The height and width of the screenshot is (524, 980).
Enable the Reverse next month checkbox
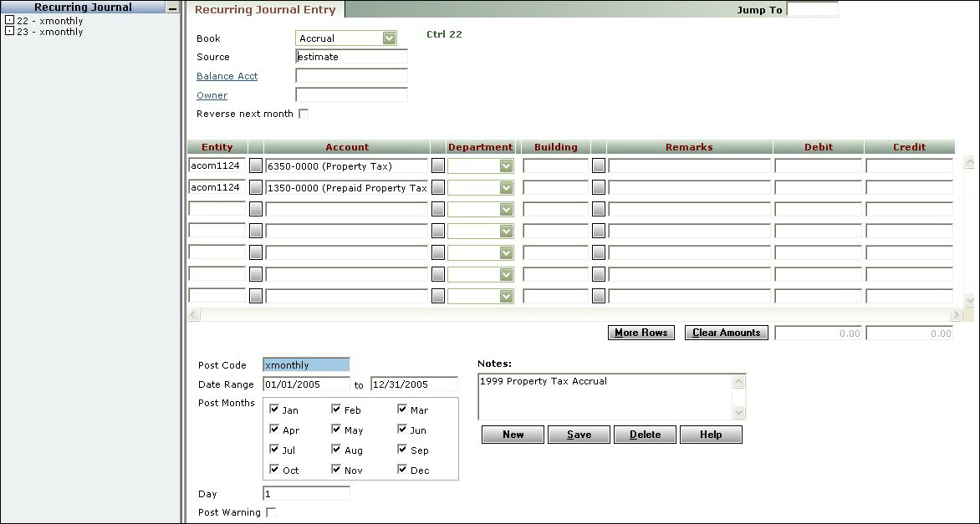pyautogui.click(x=304, y=114)
